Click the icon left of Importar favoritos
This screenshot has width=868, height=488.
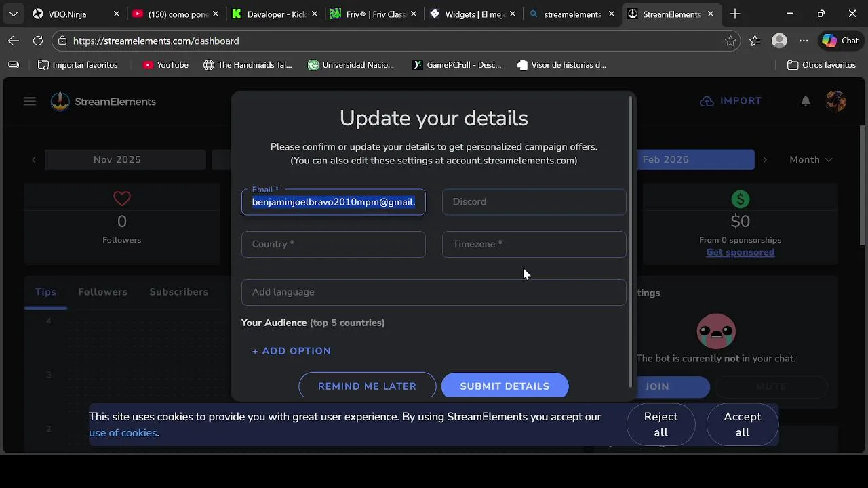[x=14, y=65]
